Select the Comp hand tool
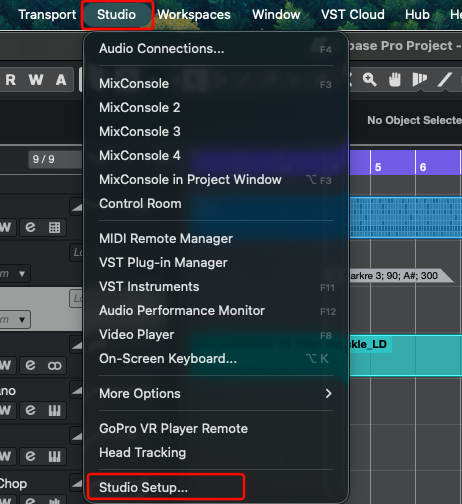 (395, 80)
